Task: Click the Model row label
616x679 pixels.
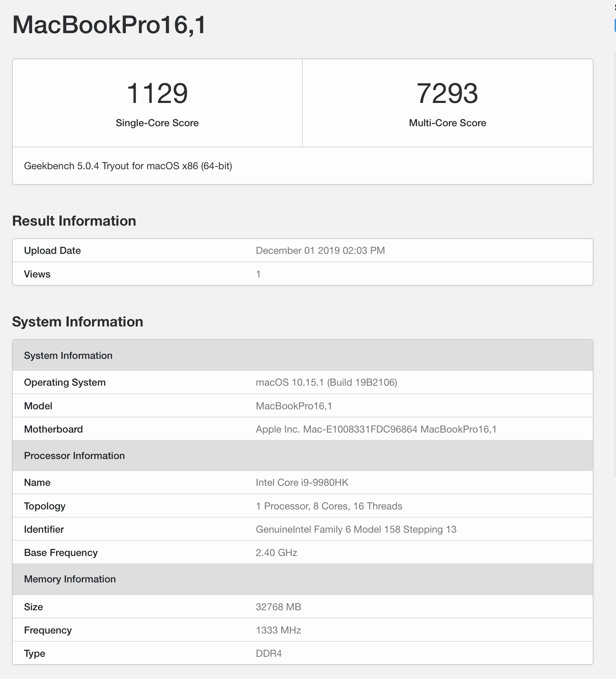Action: coord(38,406)
